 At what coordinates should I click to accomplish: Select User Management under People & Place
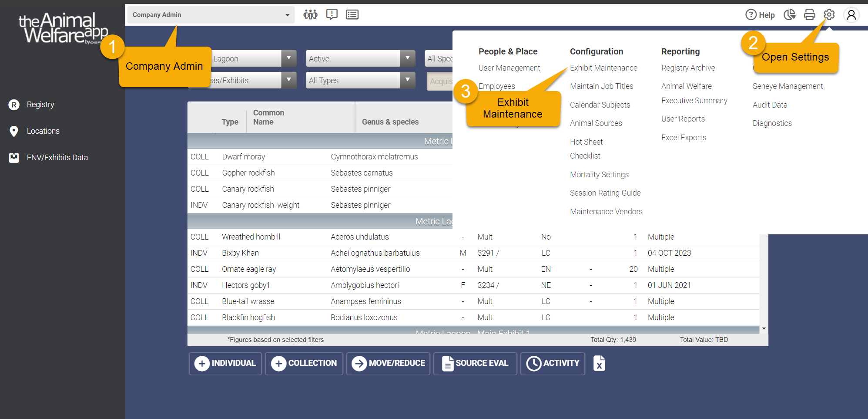509,68
